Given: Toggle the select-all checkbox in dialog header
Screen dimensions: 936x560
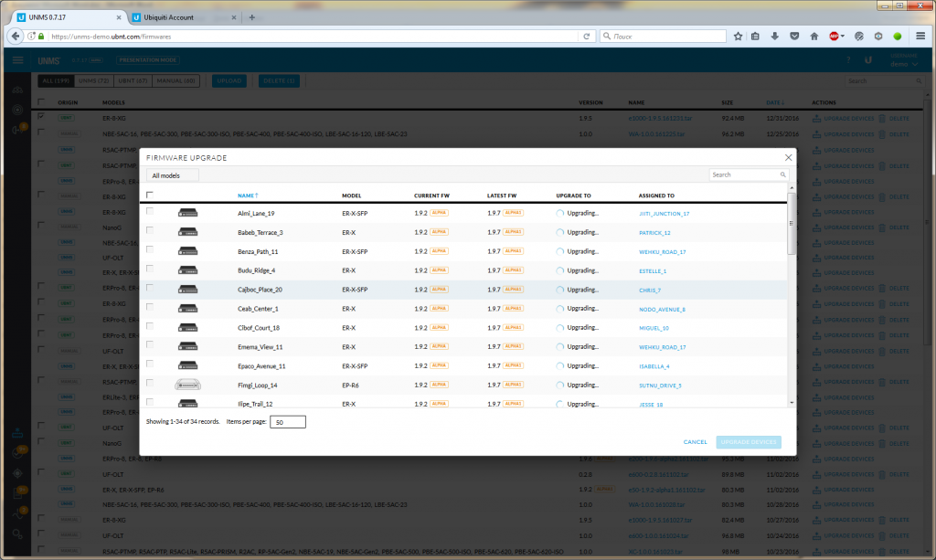Looking at the screenshot, I should coord(150,195).
